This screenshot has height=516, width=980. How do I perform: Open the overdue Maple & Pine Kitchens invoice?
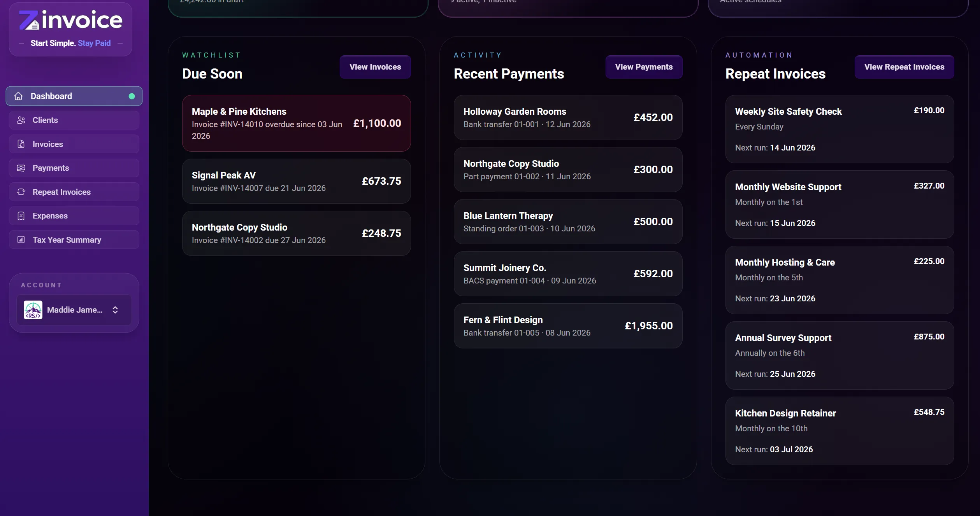coord(297,123)
